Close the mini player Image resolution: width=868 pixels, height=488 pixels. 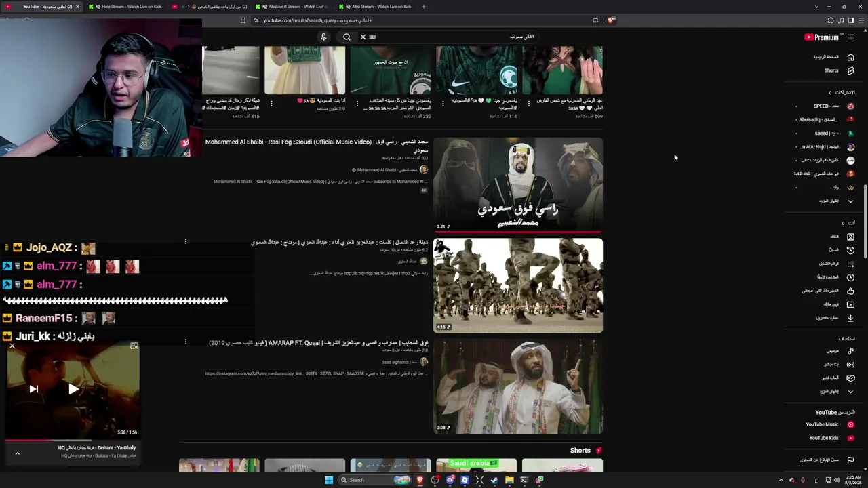[12, 346]
